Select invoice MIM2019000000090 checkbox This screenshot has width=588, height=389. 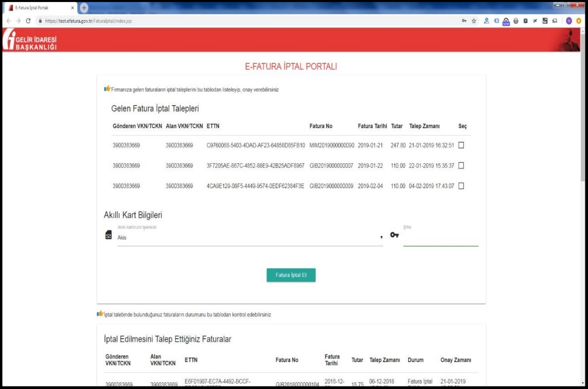pyautogui.click(x=461, y=145)
